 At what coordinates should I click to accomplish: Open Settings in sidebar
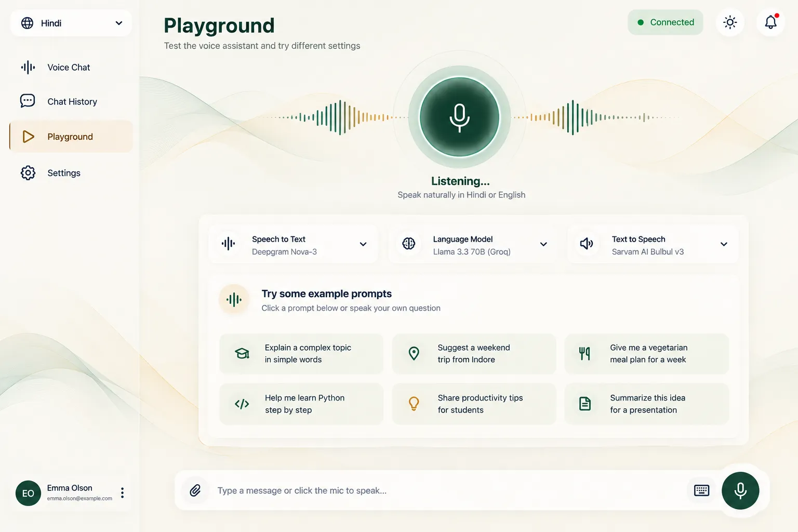tap(71, 173)
